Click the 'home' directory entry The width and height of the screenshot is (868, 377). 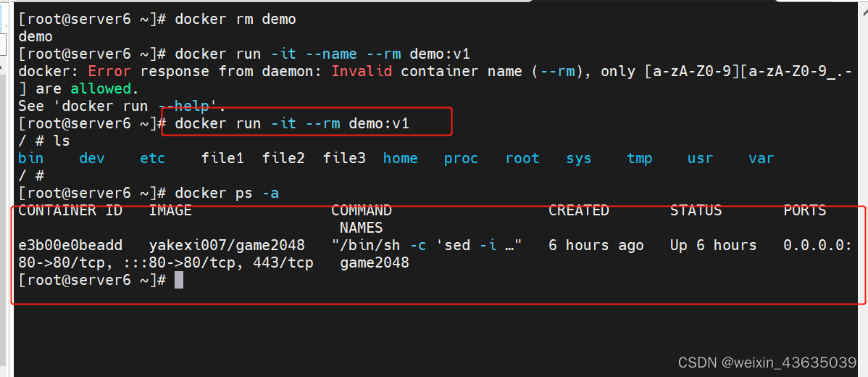click(x=401, y=158)
